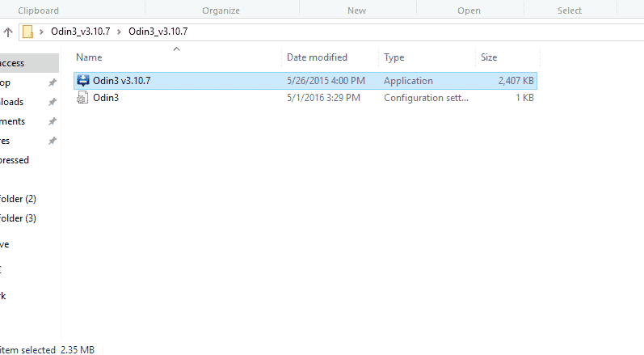
Task: Open 'folder (2)' in navigation pane
Action: pyautogui.click(x=18, y=199)
